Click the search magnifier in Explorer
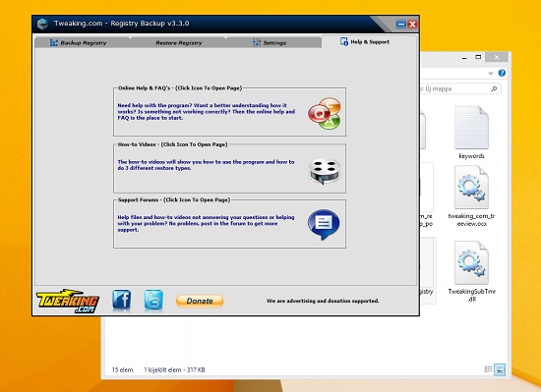Image resolution: width=541 pixels, height=392 pixels. [494, 88]
